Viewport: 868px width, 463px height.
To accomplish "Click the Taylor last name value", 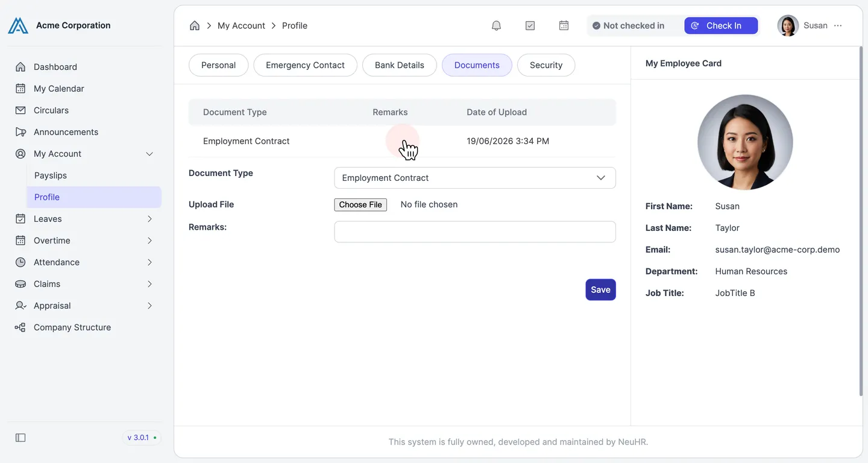I will click(728, 228).
